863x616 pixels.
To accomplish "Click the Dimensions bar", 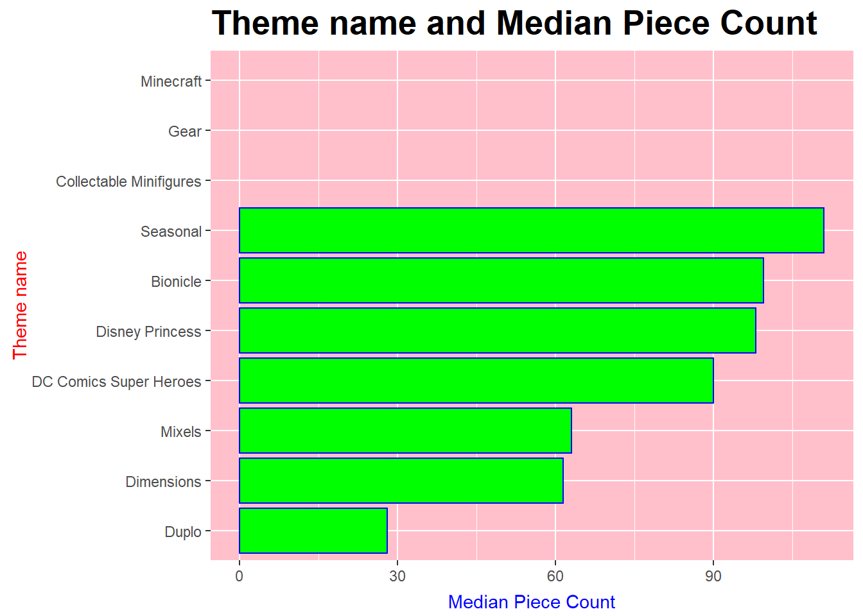I will [x=401, y=481].
